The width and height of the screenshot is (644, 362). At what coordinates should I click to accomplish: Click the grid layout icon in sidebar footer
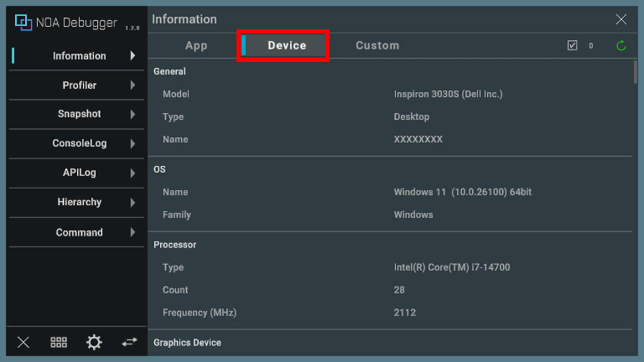click(59, 342)
